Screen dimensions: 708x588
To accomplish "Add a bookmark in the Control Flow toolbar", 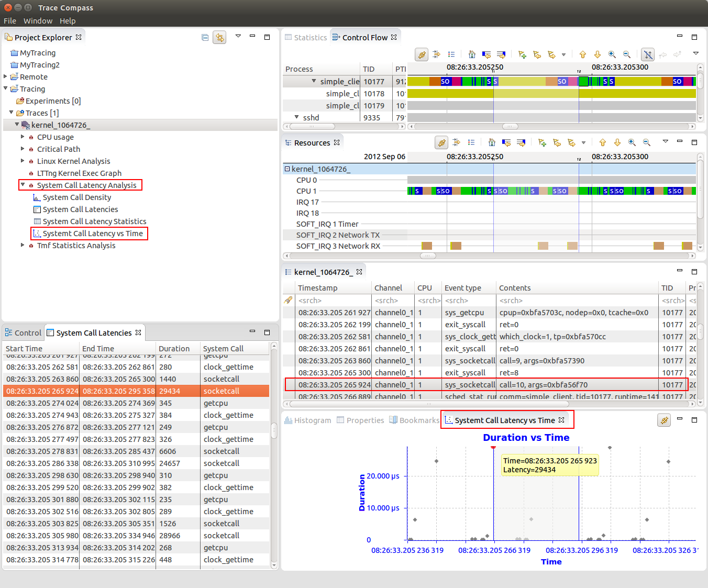I will click(x=522, y=54).
